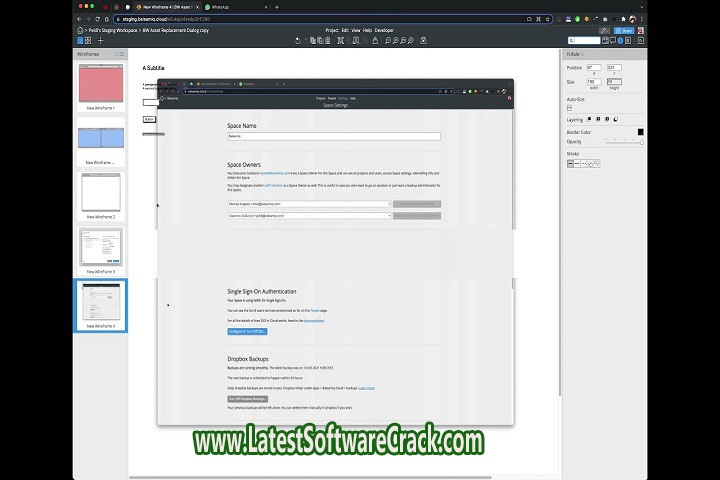Select the solid stroke style icon
The image size is (720, 480).
(572, 163)
